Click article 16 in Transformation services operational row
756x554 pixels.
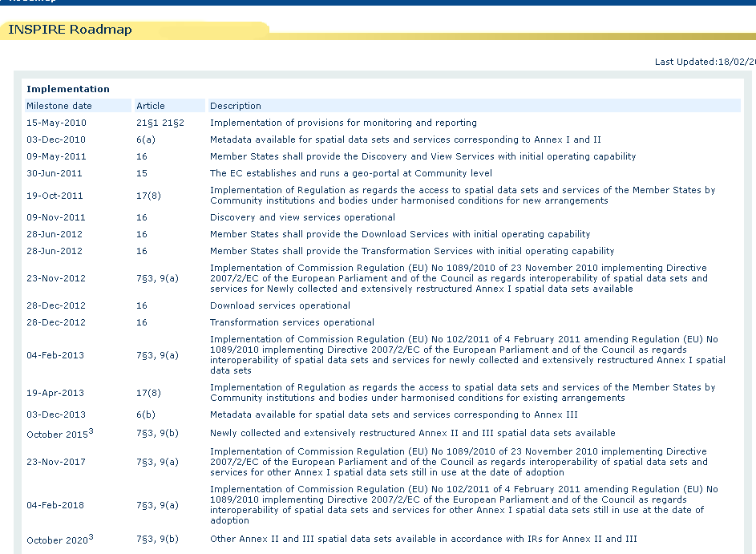click(142, 322)
